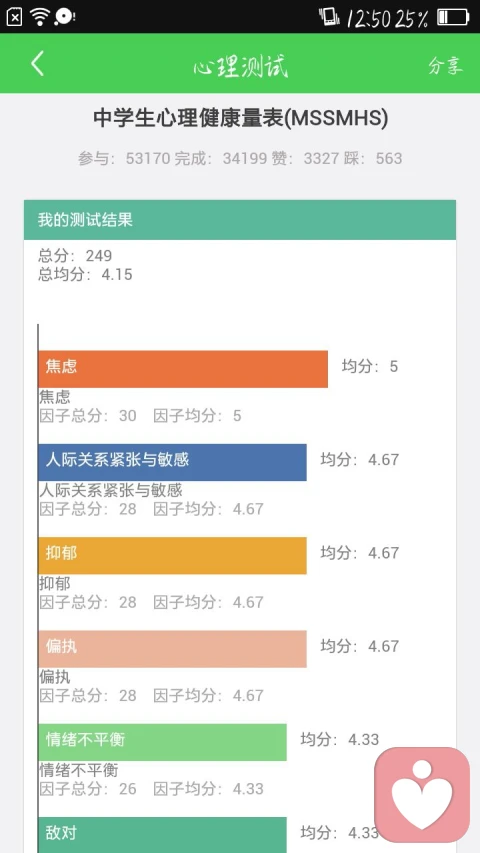Tap the 踩：563 dislike count
This screenshot has height=853, width=480.
pyautogui.click(x=372, y=158)
